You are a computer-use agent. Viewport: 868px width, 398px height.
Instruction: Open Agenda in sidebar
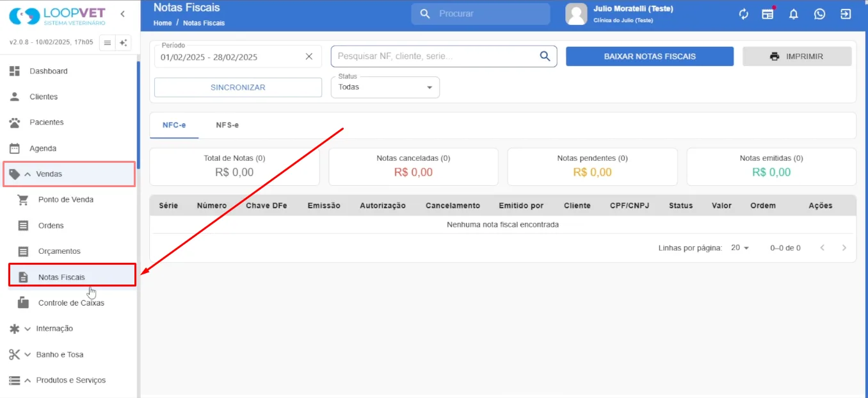coord(68,148)
